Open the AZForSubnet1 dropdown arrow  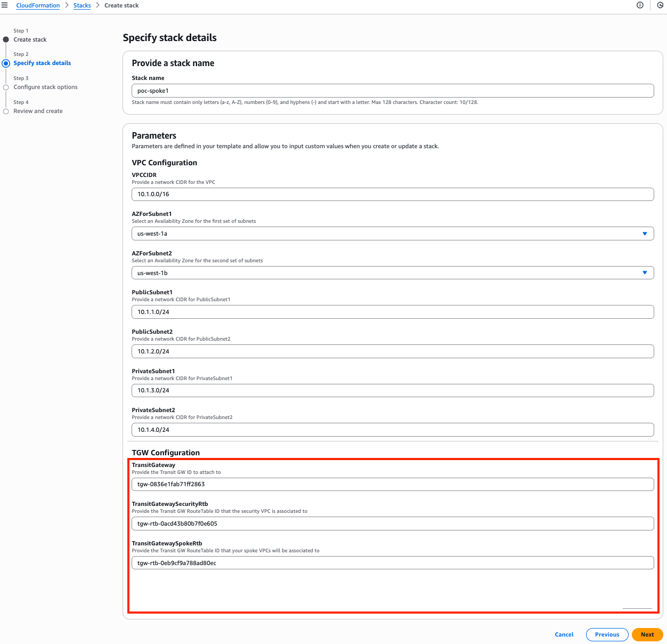click(x=645, y=234)
